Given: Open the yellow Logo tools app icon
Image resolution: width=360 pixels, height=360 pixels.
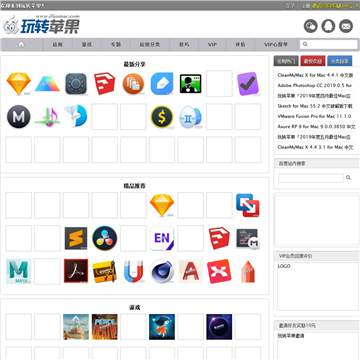Looking at the screenshot, I should 105,271.
